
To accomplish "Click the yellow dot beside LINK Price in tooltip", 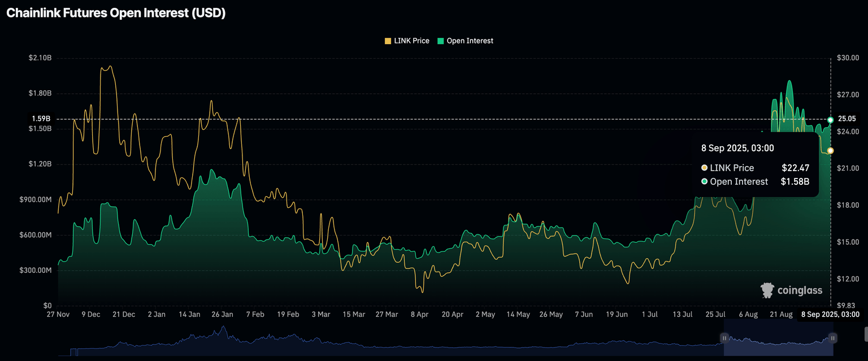I will tap(704, 168).
